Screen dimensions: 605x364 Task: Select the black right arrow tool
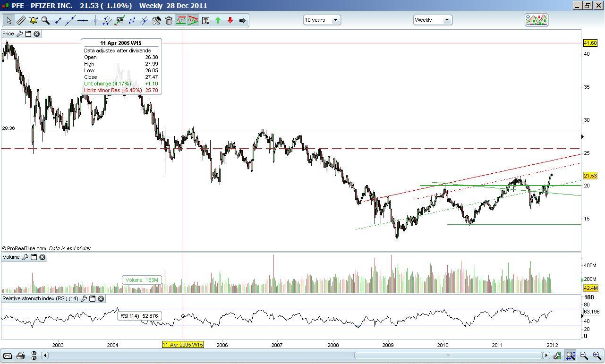tap(242, 20)
